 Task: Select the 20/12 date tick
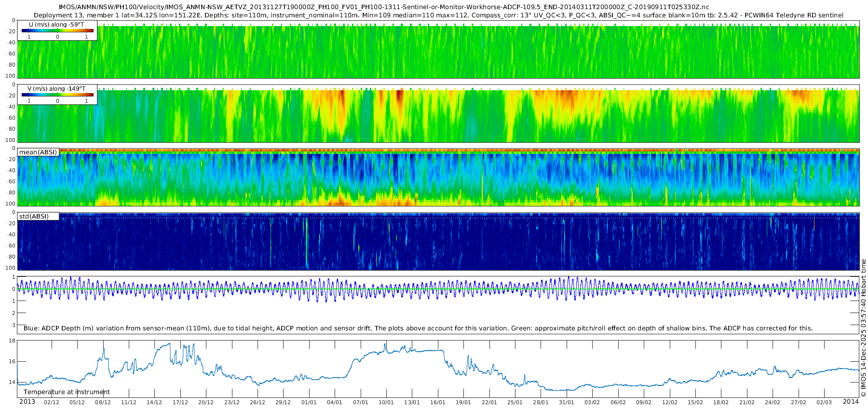coord(205,402)
